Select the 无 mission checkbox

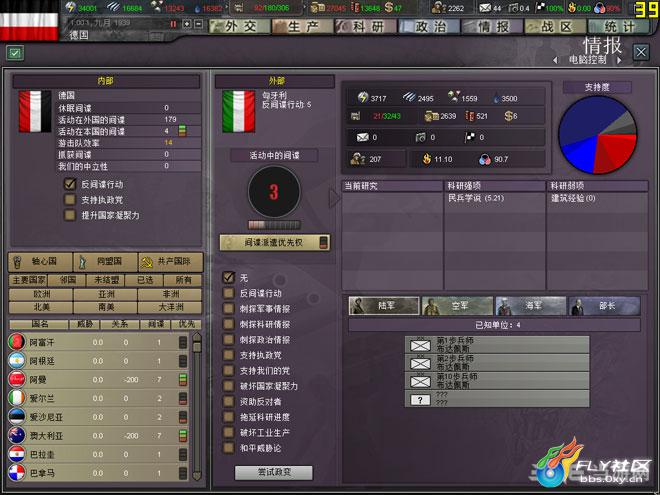click(x=229, y=277)
